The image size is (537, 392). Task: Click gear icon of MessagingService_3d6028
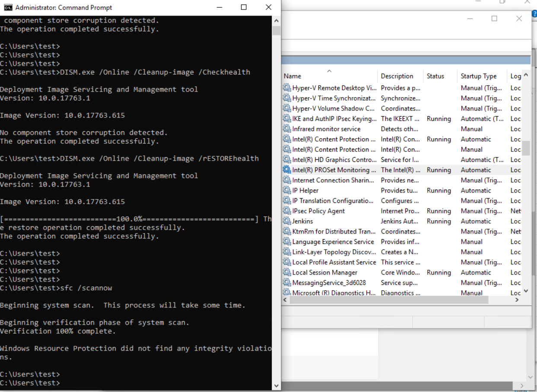pyautogui.click(x=286, y=282)
